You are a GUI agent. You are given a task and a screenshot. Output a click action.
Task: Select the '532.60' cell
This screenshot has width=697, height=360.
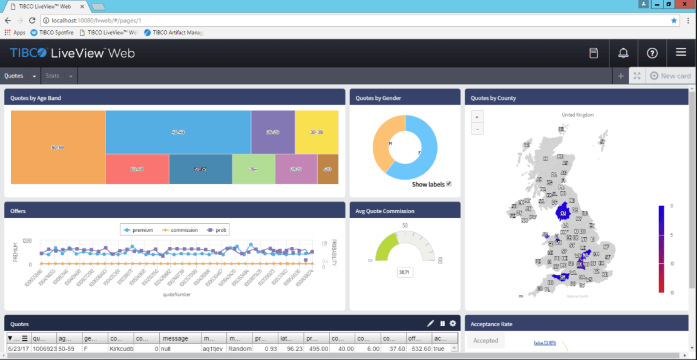420,349
